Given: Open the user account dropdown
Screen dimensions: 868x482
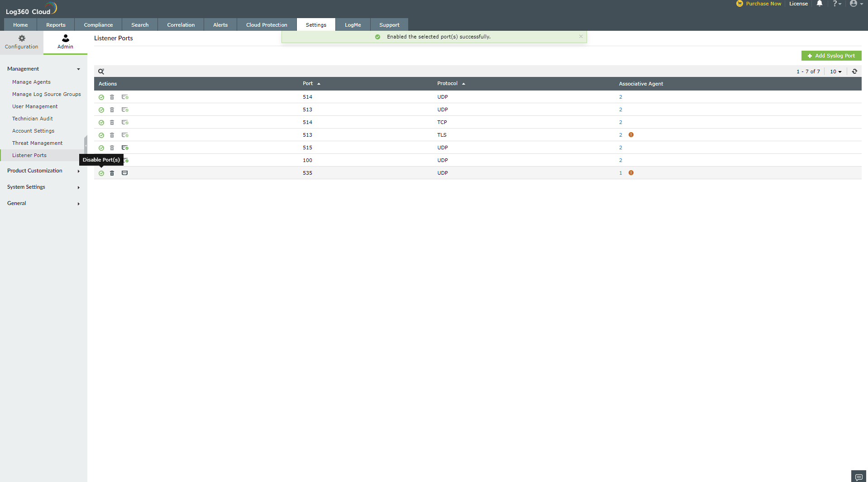Looking at the screenshot, I should tap(856, 4).
